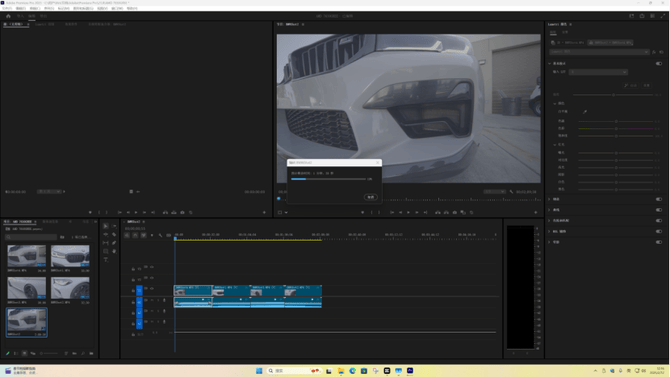This screenshot has height=377, width=670.
Task: Toggle the Creative section switch in Lumetri
Action: tap(659, 199)
